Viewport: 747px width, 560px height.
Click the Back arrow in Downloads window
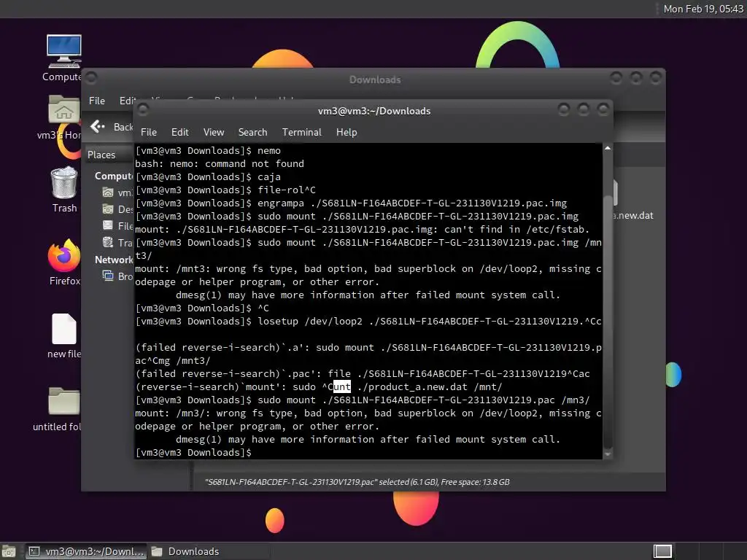click(98, 126)
